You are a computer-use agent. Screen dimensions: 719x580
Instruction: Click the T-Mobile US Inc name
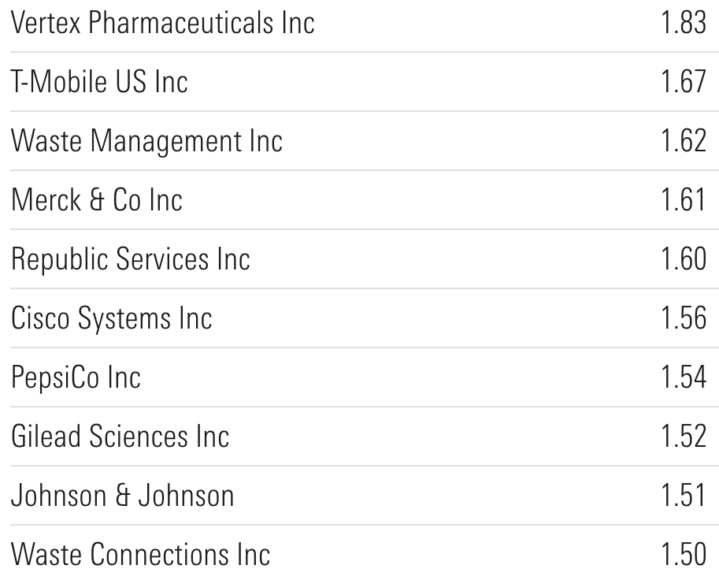point(99,82)
